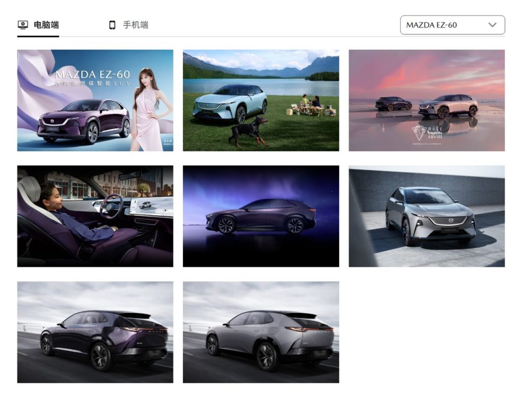Expand the dropdown using its chevron arrow
532x396 pixels.
point(493,25)
